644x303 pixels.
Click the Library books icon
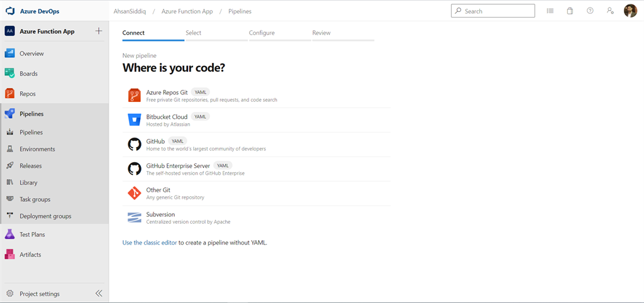[10, 183]
